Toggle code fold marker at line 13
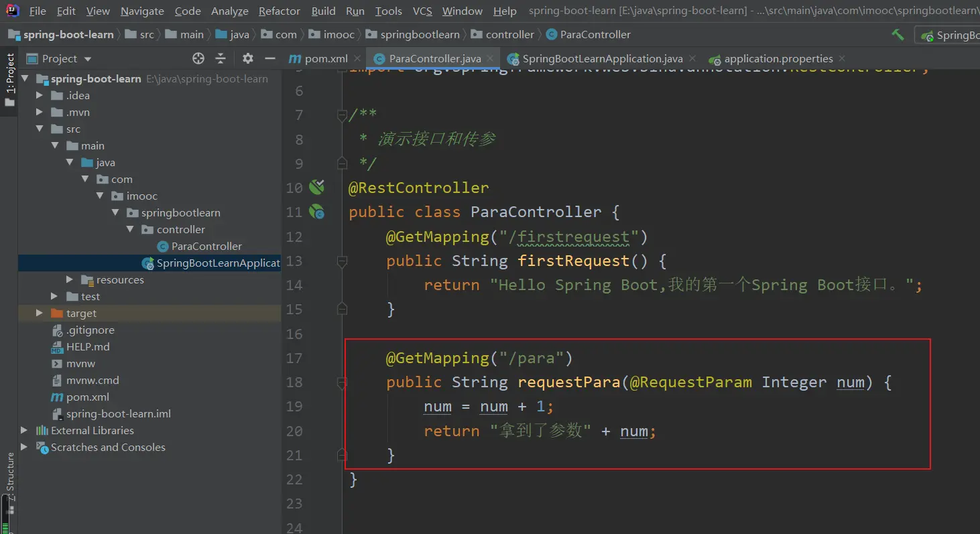The width and height of the screenshot is (980, 534). pyautogui.click(x=342, y=261)
